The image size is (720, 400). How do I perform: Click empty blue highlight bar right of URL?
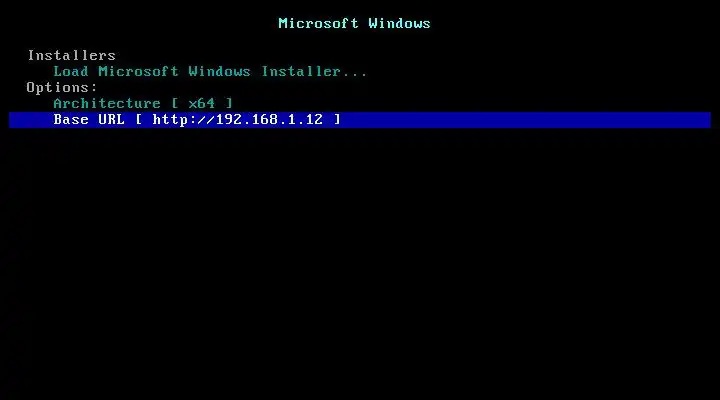click(x=526, y=120)
